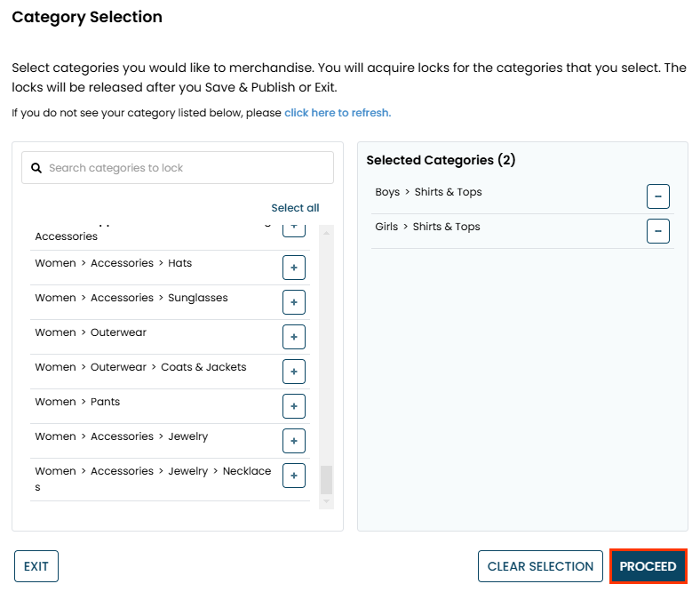Remove Girls > Shirts & Tops selection

click(657, 231)
